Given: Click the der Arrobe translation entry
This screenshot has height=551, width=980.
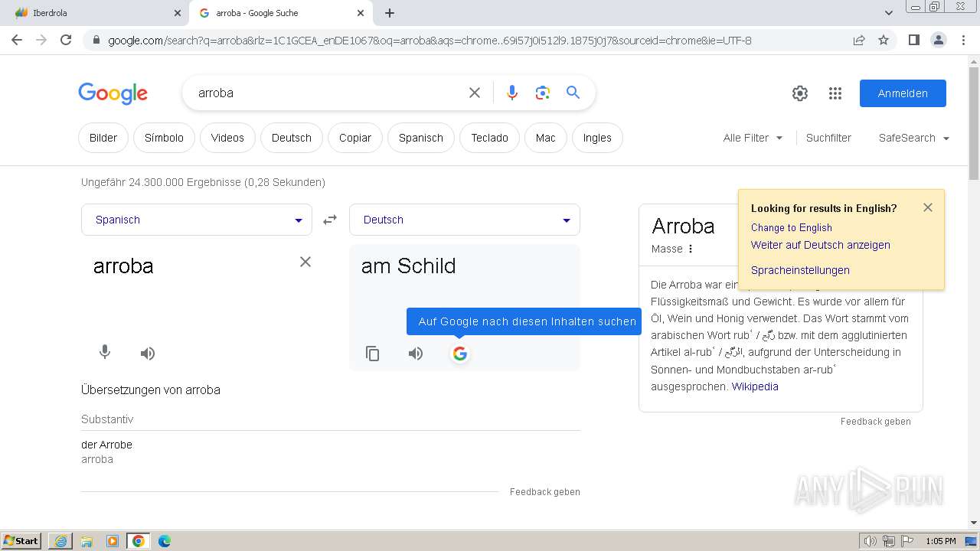Looking at the screenshot, I should (106, 445).
